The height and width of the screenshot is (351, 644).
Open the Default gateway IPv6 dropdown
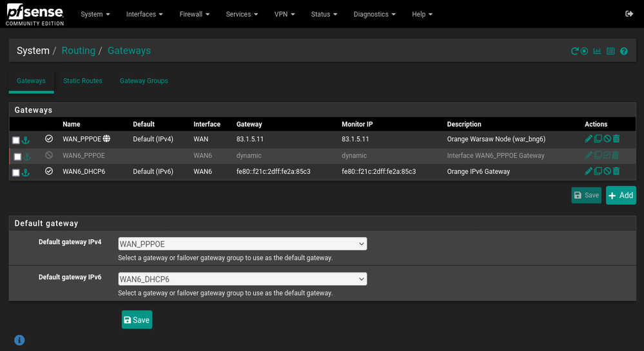click(242, 279)
